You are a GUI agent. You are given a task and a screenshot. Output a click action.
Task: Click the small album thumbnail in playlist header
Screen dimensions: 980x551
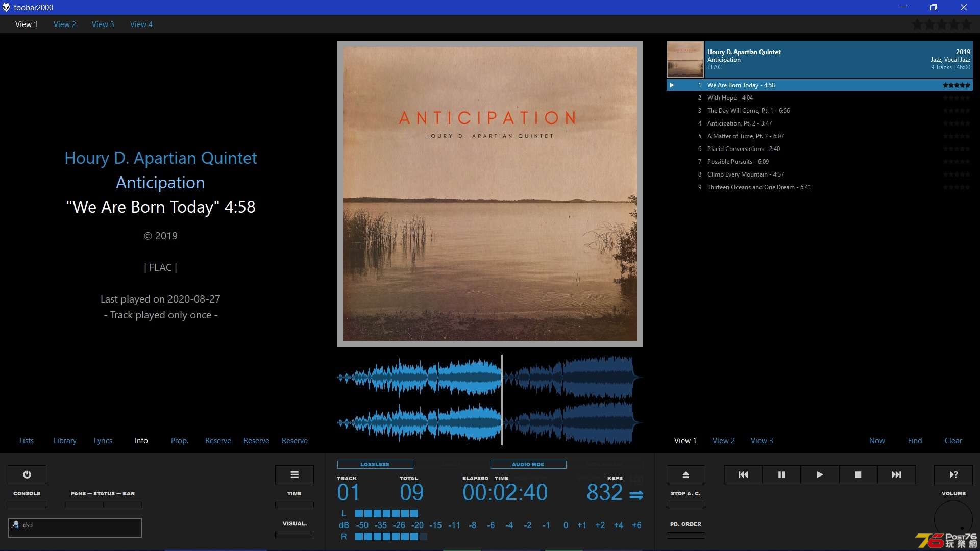[685, 59]
